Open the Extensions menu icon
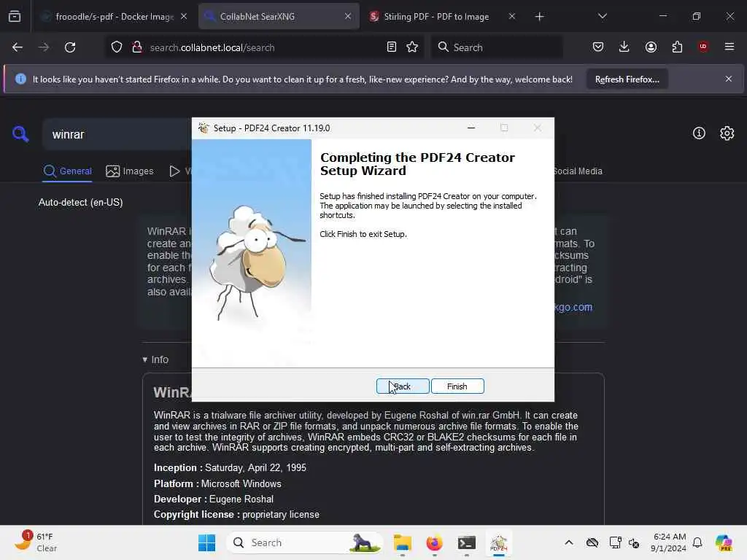The image size is (747, 560). 677,47
